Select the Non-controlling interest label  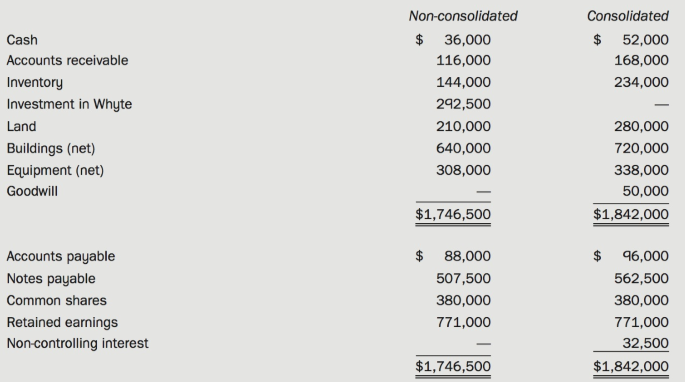[x=77, y=344]
